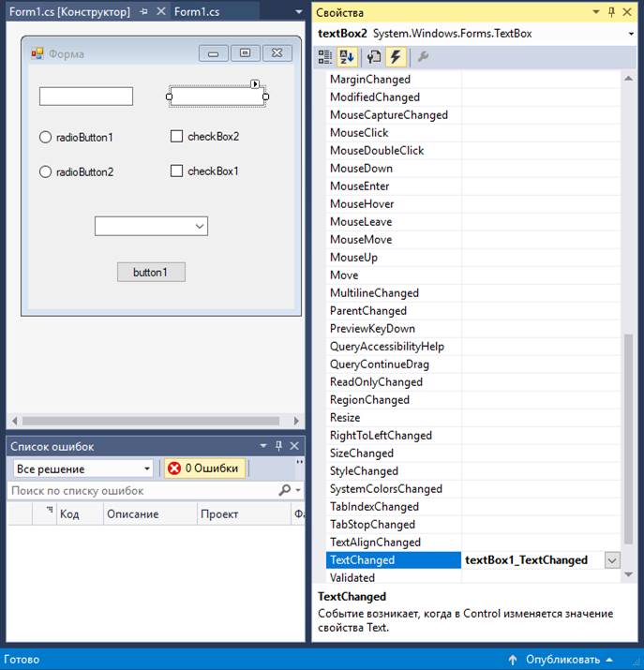
Task: Toggle the 0 Ошибки errors filter
Action: (x=203, y=469)
